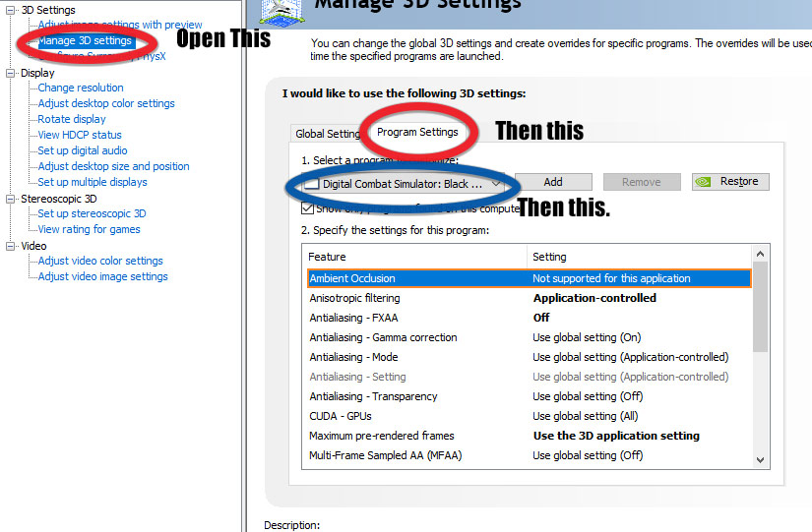The width and height of the screenshot is (812, 532).
Task: Switch to the Program Settings tab
Action: tap(417, 132)
